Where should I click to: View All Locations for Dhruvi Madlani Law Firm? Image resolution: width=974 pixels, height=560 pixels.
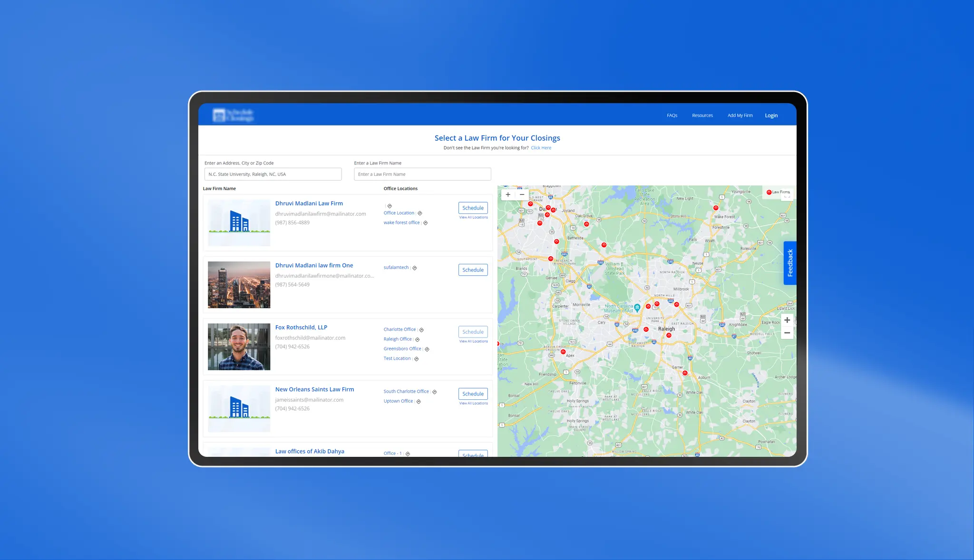click(473, 217)
